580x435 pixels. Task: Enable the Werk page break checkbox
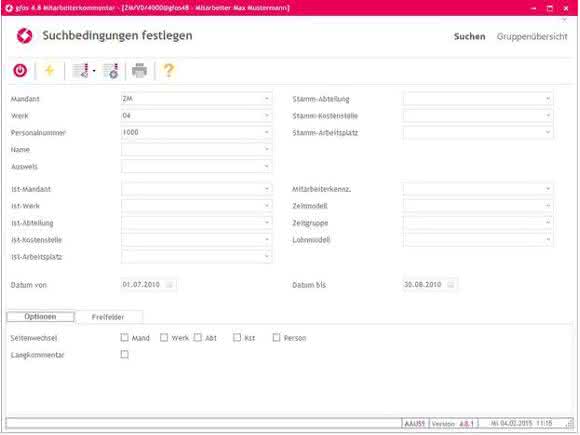[x=164, y=337]
